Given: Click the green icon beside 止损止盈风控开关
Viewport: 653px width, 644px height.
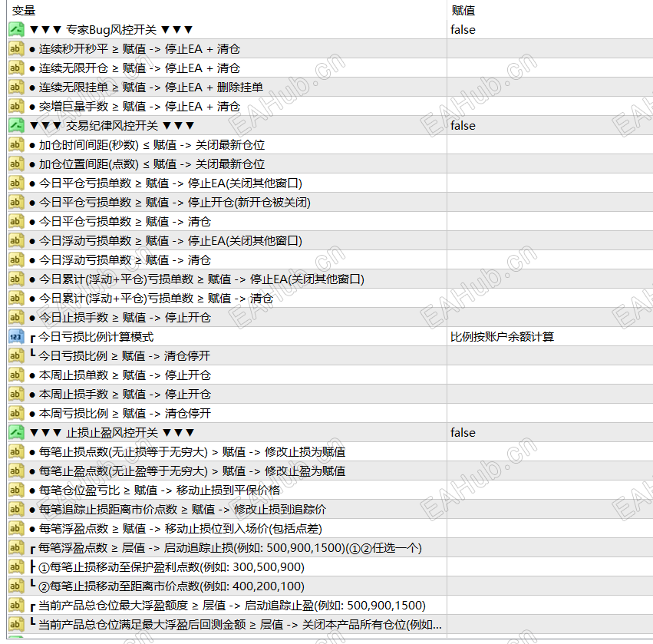Looking at the screenshot, I should click(16, 432).
